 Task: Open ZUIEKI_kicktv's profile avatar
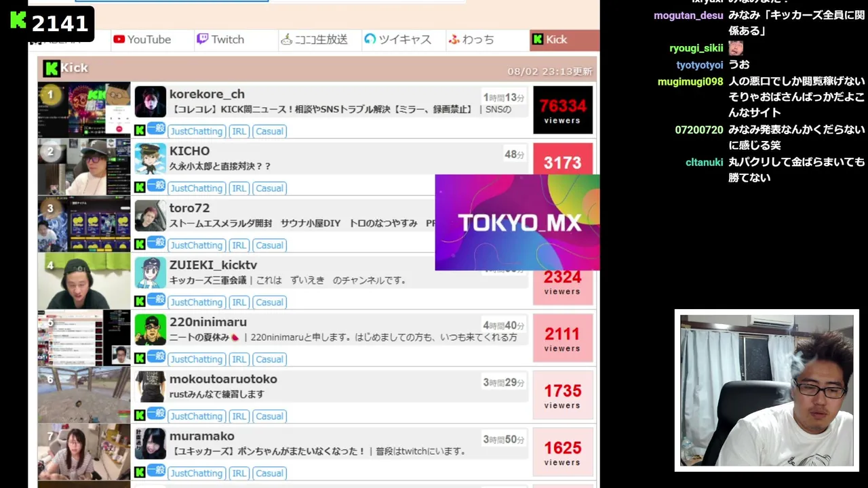click(151, 272)
